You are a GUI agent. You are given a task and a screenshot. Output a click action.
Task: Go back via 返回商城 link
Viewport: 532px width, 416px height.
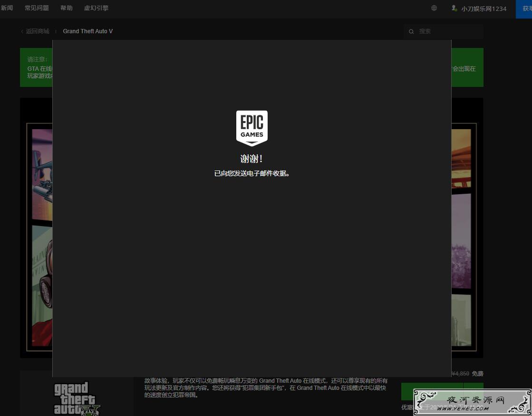point(35,31)
